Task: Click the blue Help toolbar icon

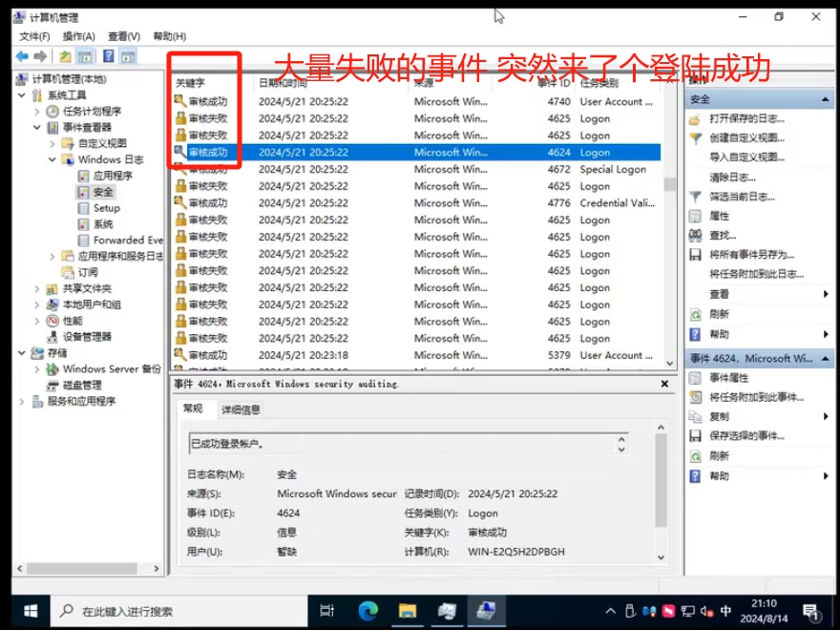Action: coord(108,55)
